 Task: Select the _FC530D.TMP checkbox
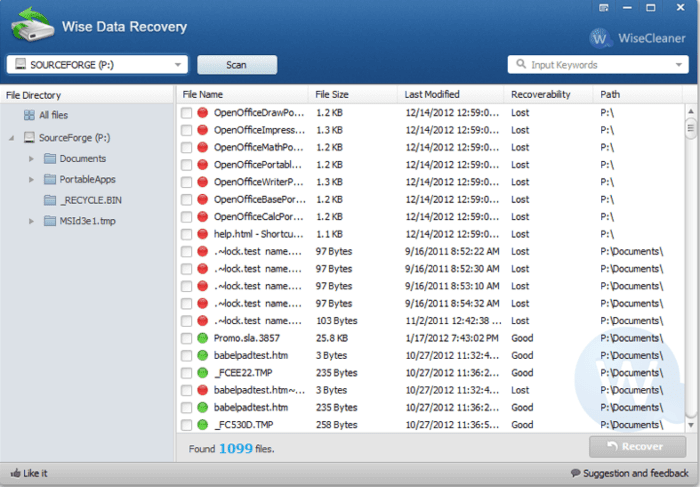(x=187, y=425)
